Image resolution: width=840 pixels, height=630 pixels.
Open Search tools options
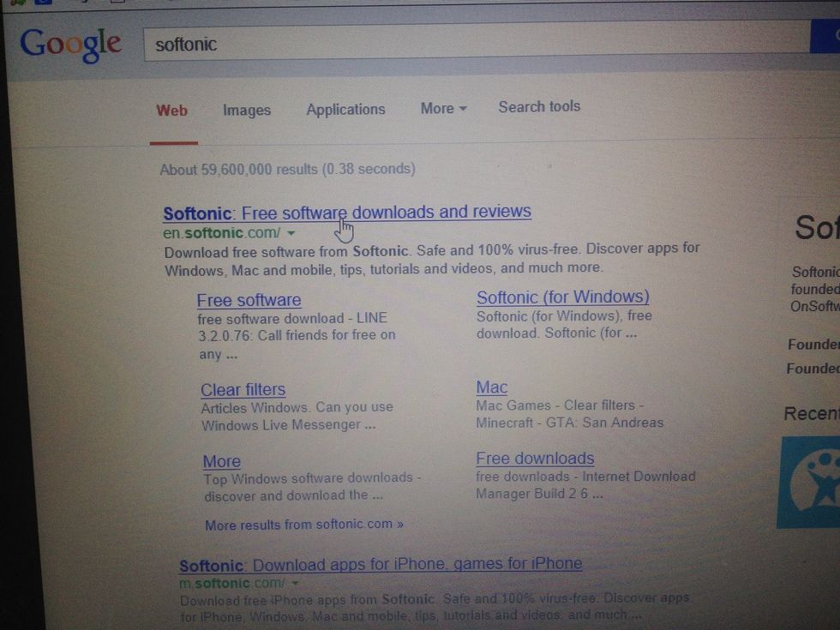click(539, 107)
